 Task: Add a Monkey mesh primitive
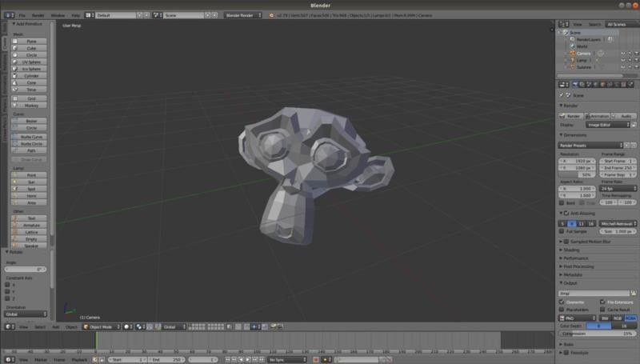(31, 105)
